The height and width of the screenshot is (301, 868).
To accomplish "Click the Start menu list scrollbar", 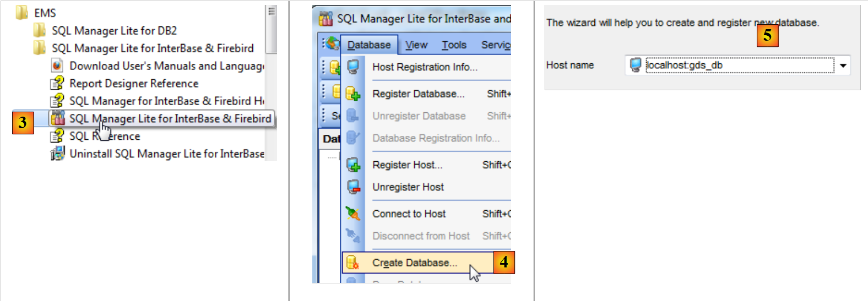I will pos(271,30).
